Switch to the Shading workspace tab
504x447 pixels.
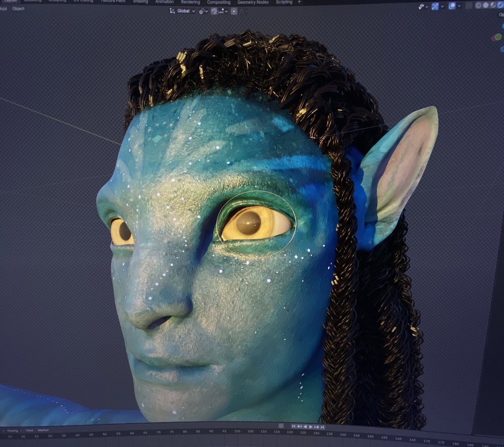[x=140, y=2]
